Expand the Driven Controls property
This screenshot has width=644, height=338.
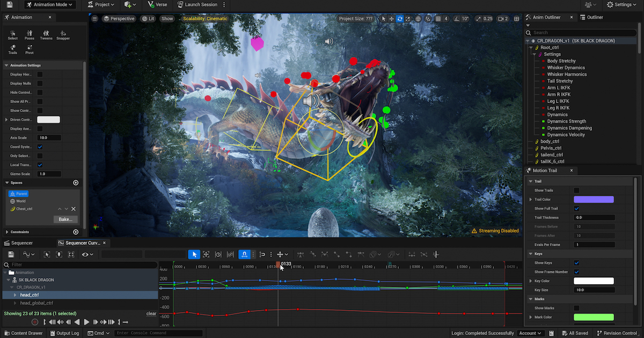point(6,120)
